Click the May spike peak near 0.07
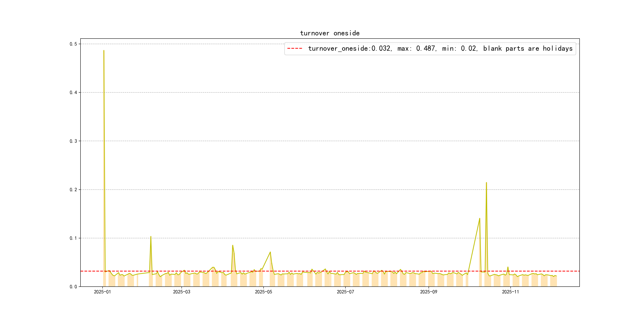 (x=270, y=252)
